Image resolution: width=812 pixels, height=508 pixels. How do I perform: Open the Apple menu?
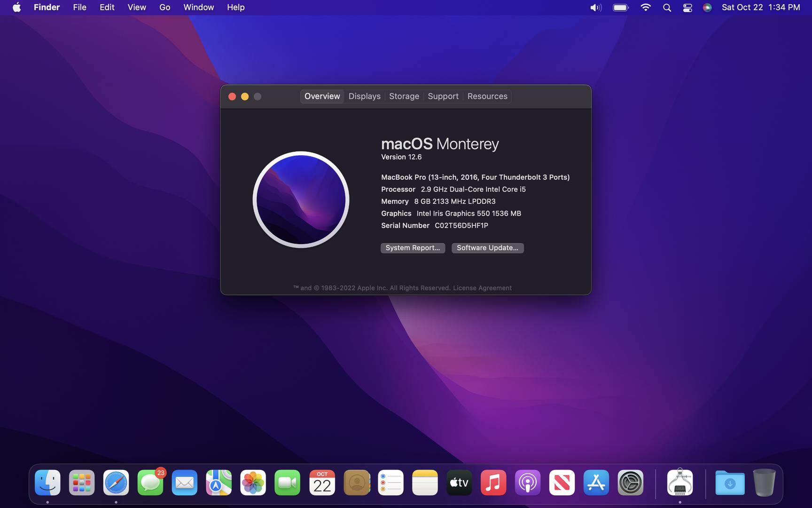16,8
